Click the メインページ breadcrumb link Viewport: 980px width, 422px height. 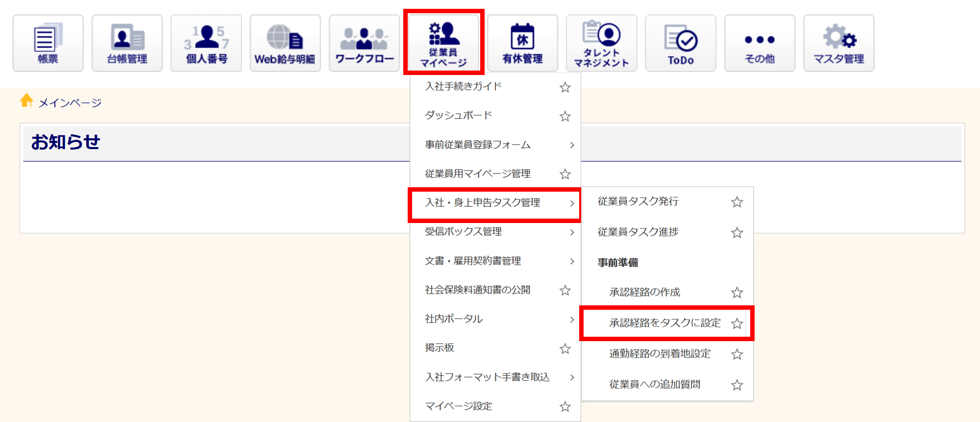(x=70, y=103)
